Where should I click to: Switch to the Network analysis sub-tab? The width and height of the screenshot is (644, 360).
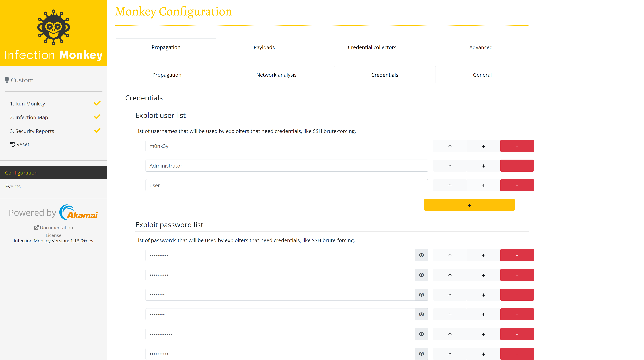click(x=276, y=75)
